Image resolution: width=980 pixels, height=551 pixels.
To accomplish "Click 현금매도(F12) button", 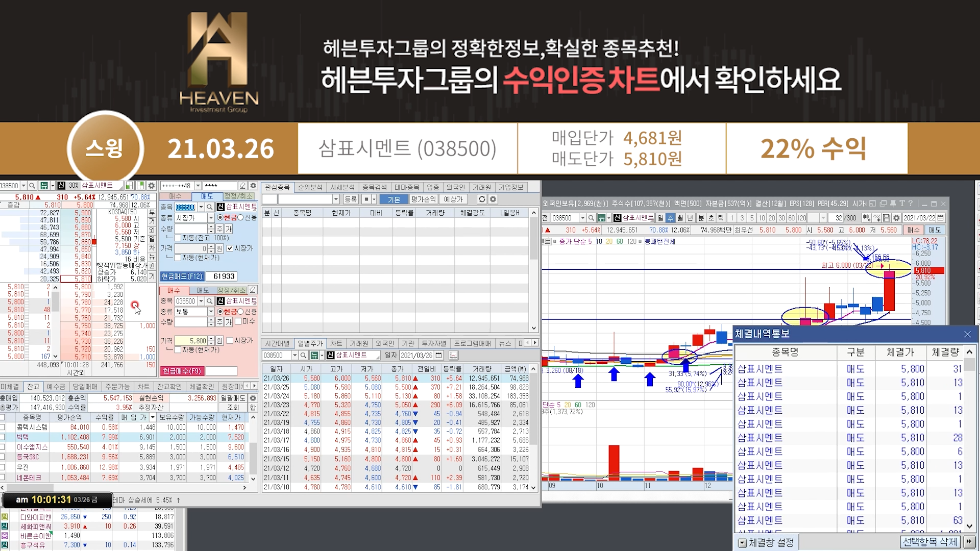I will (182, 277).
